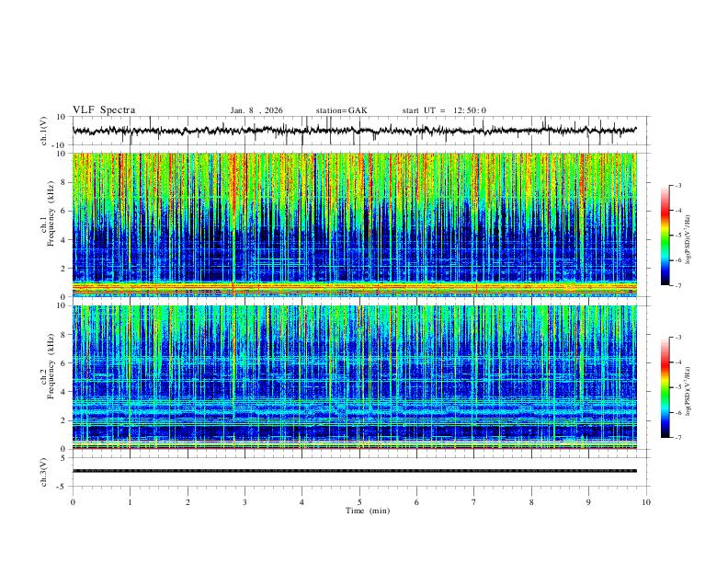Click the time axis tick label "3"
The image size is (728, 563).
(245, 502)
